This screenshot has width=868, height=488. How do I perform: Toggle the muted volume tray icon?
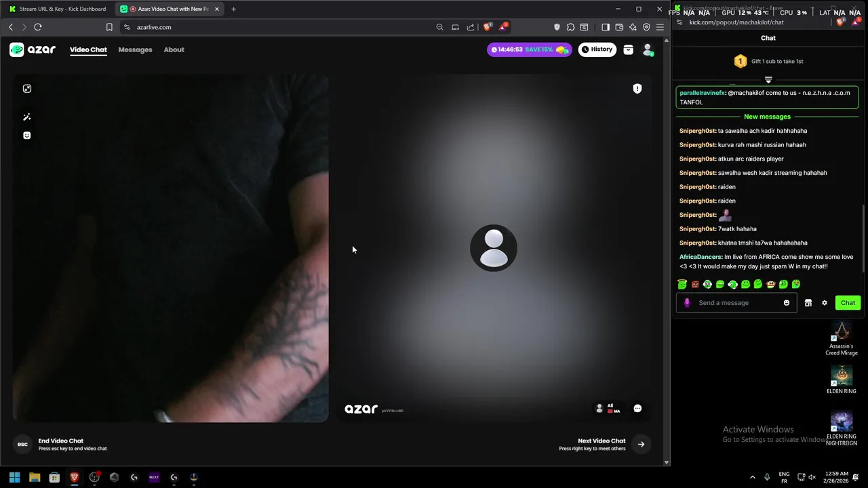click(812, 477)
